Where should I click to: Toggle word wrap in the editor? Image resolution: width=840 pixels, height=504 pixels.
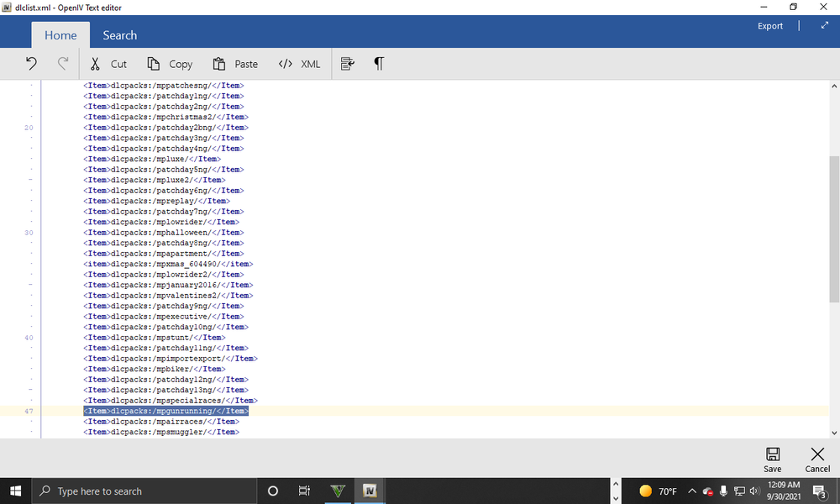point(347,63)
